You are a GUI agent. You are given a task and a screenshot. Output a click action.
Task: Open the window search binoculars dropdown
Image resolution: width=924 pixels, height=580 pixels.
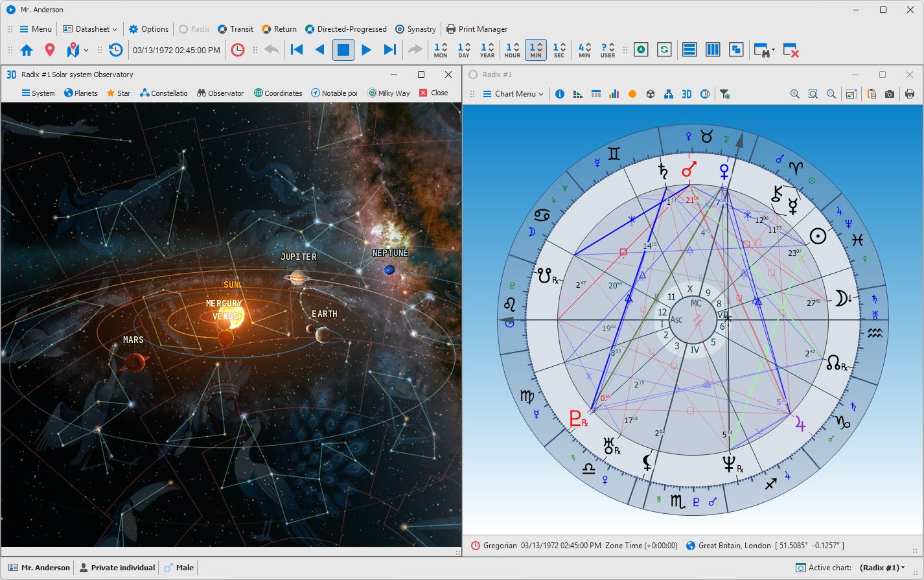point(763,50)
